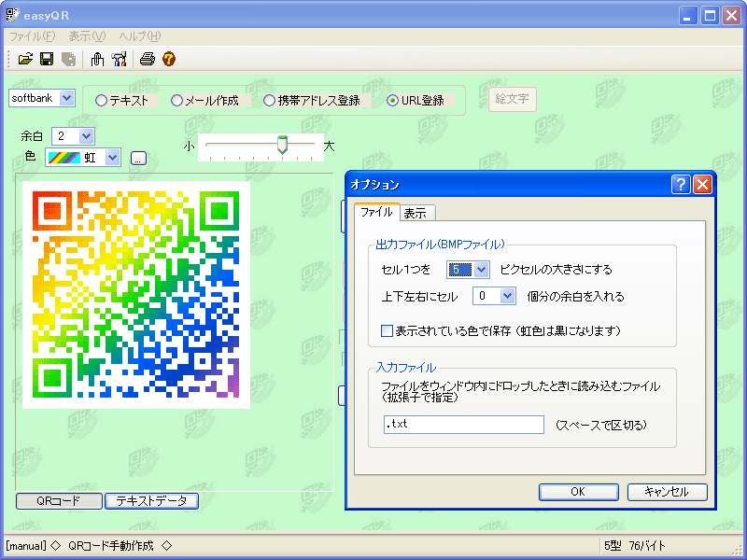Click the rainbow QR code image
Image resolution: width=747 pixels, height=560 pixels.
point(136,294)
